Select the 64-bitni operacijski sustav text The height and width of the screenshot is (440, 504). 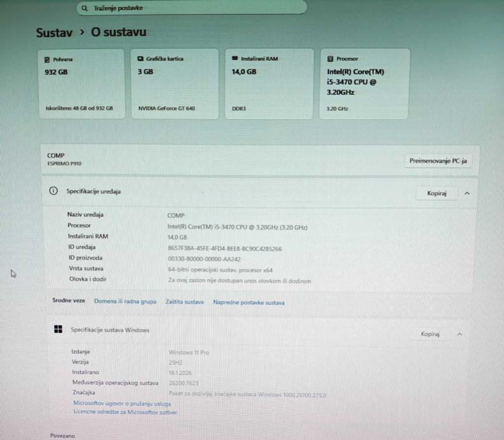coord(220,270)
